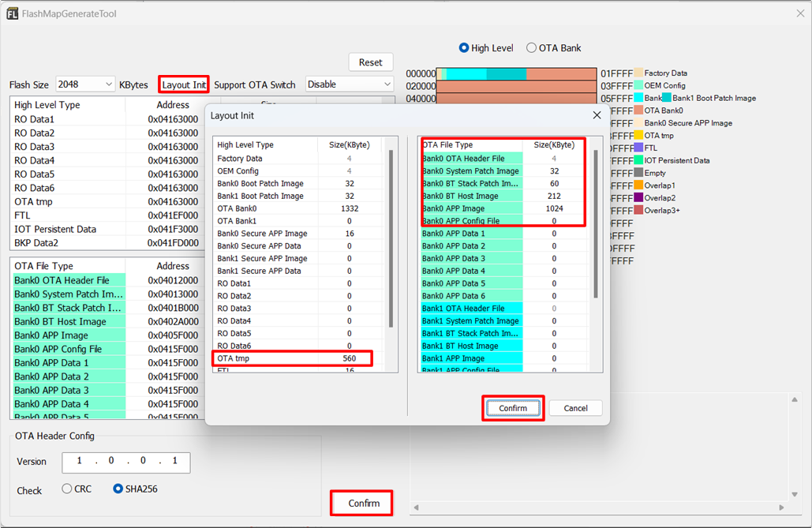Click the log panel scroll-right arrow
812x528 pixels.
pos(781,507)
